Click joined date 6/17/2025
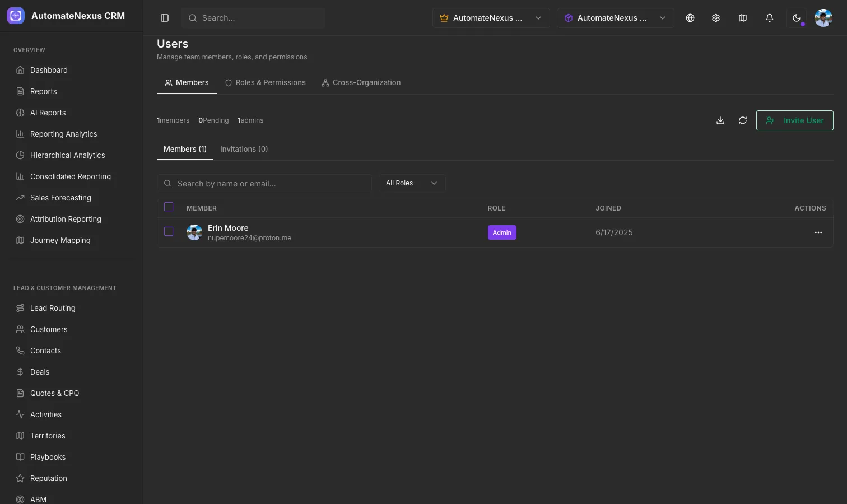Screen dimensions: 847x504 pyautogui.click(x=614, y=232)
